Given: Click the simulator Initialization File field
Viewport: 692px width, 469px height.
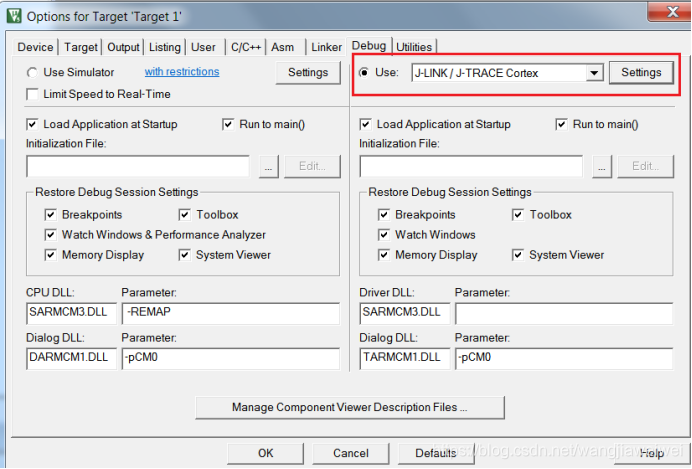Looking at the screenshot, I should (138, 166).
